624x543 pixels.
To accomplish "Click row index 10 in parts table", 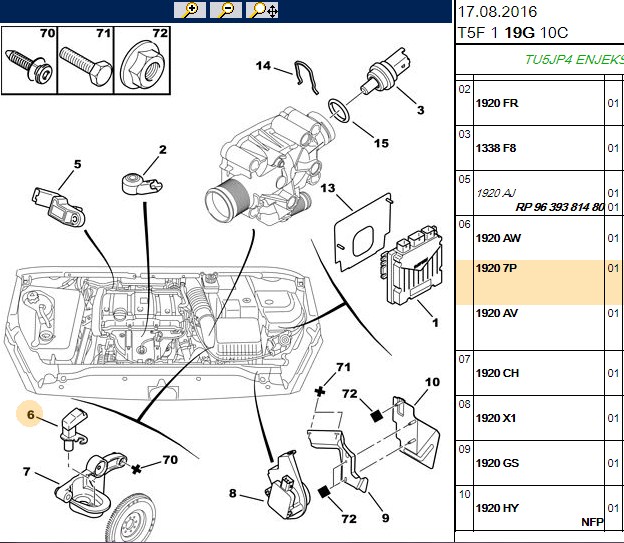I will click(464, 494).
